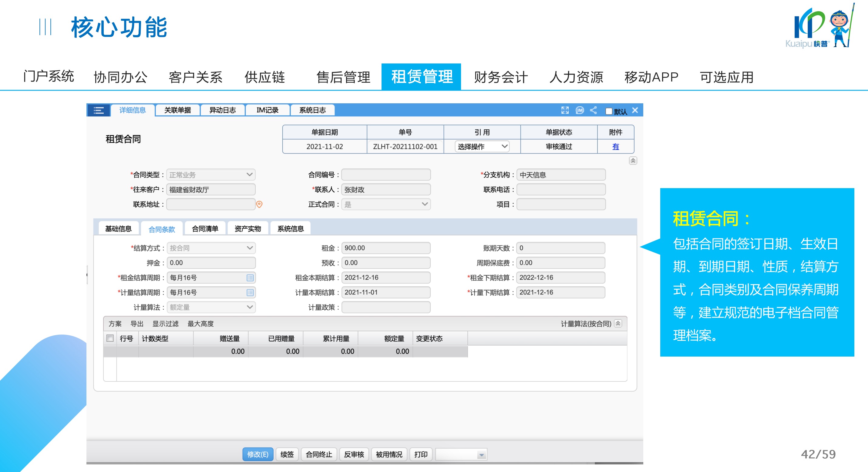
Task: Click the 合同编号 input field
Action: click(386, 175)
